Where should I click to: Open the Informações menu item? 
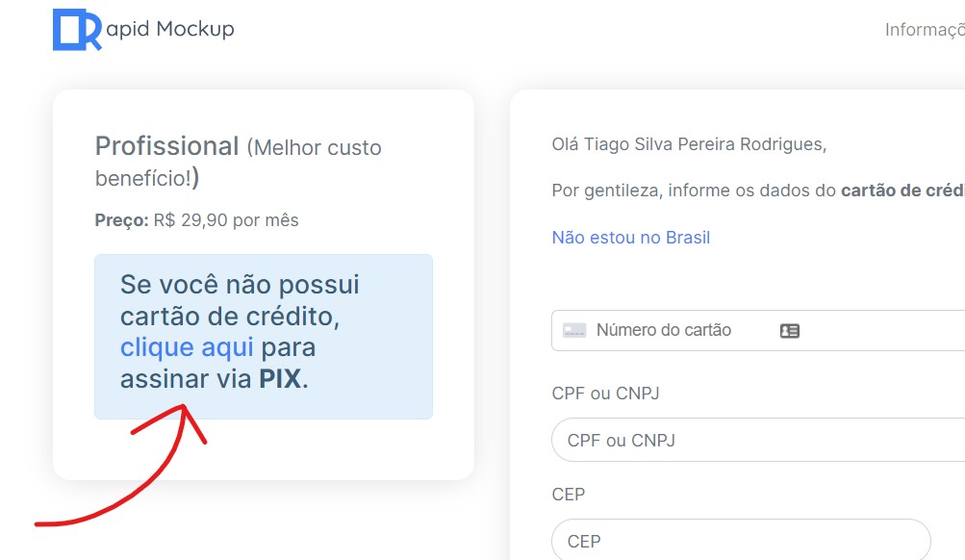tap(925, 30)
